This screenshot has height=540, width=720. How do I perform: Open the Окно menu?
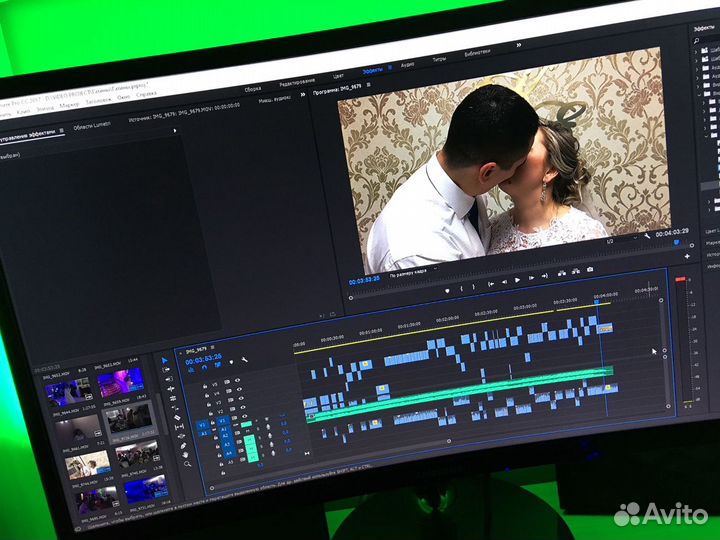tap(123, 98)
